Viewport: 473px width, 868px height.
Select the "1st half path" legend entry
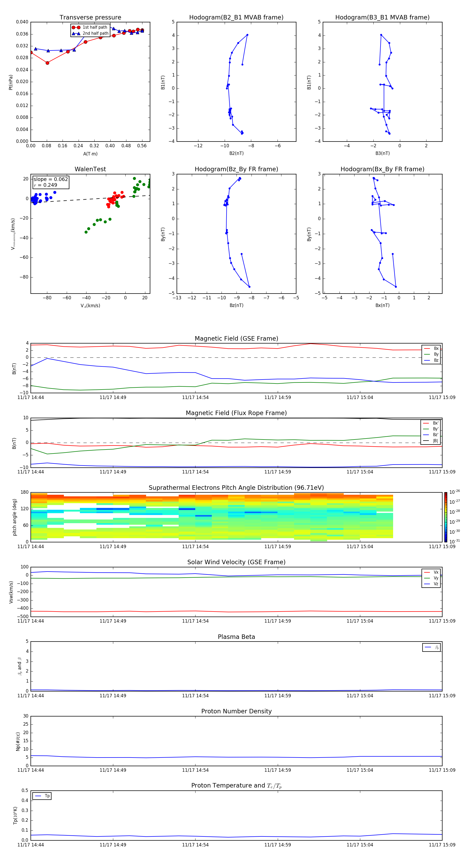point(90,27)
